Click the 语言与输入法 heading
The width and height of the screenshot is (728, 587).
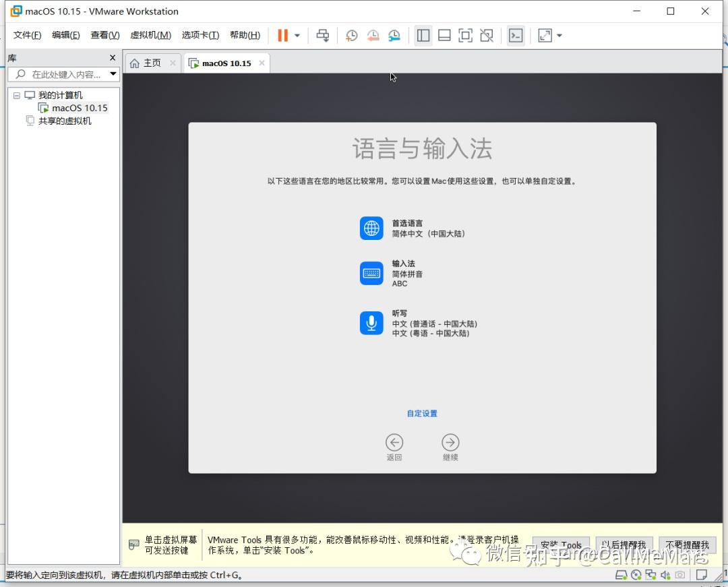coord(422,149)
